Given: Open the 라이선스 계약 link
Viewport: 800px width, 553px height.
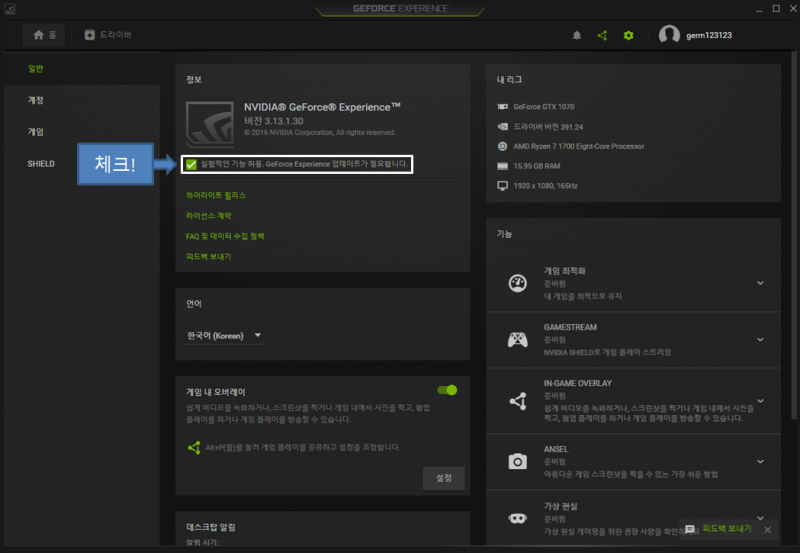Looking at the screenshot, I should pyautogui.click(x=209, y=216).
